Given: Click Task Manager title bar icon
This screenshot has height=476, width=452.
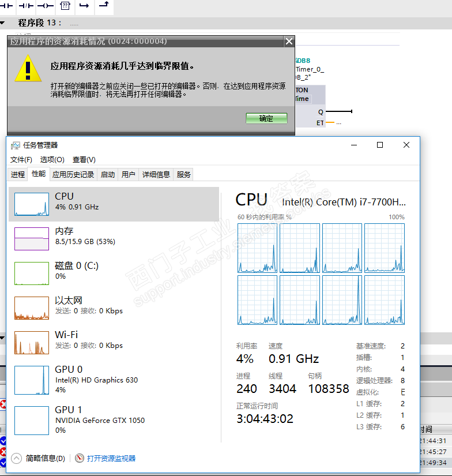Looking at the screenshot, I should [x=15, y=145].
